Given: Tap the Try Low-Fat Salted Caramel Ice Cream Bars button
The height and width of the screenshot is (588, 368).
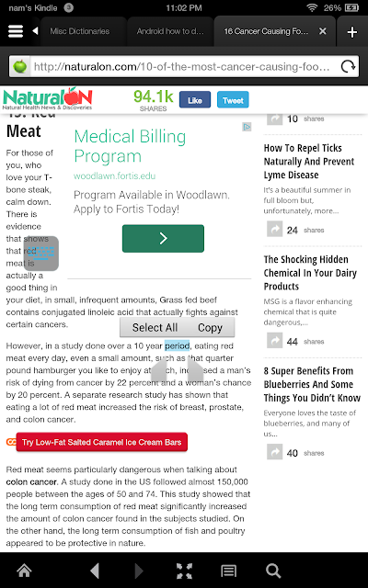Looking at the screenshot, I should [x=102, y=442].
